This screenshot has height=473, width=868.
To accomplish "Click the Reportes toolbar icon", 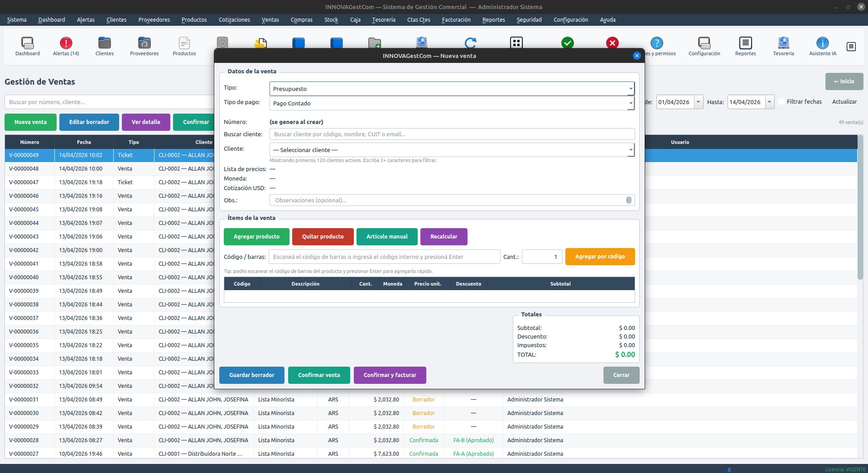I will click(745, 46).
